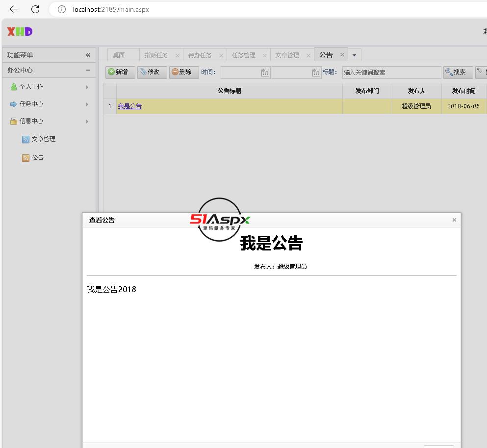Open the start date calendar picker
This screenshot has height=448, width=487.
click(x=265, y=73)
